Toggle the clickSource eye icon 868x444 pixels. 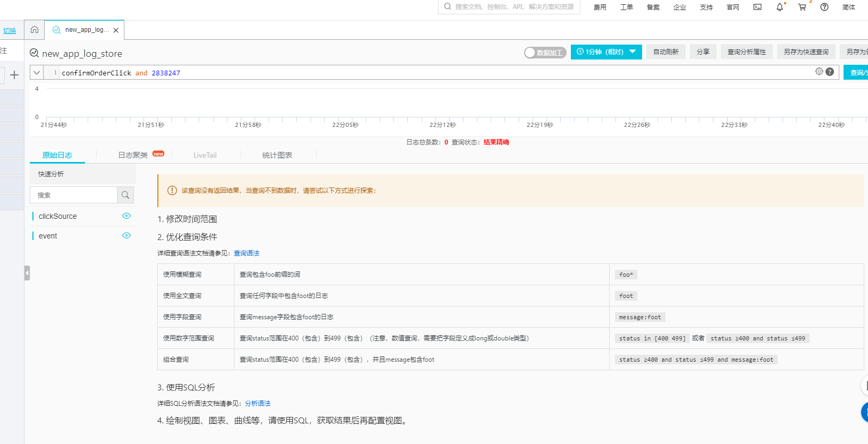(127, 216)
